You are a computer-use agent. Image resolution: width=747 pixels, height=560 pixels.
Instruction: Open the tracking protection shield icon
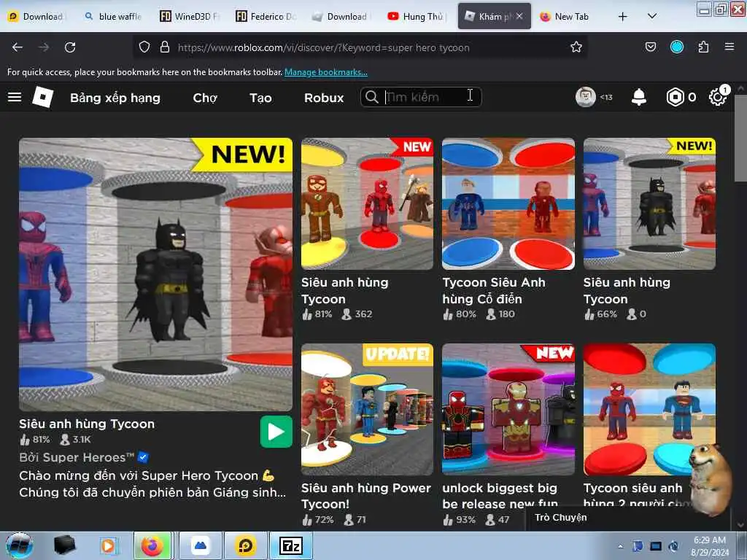tap(144, 47)
